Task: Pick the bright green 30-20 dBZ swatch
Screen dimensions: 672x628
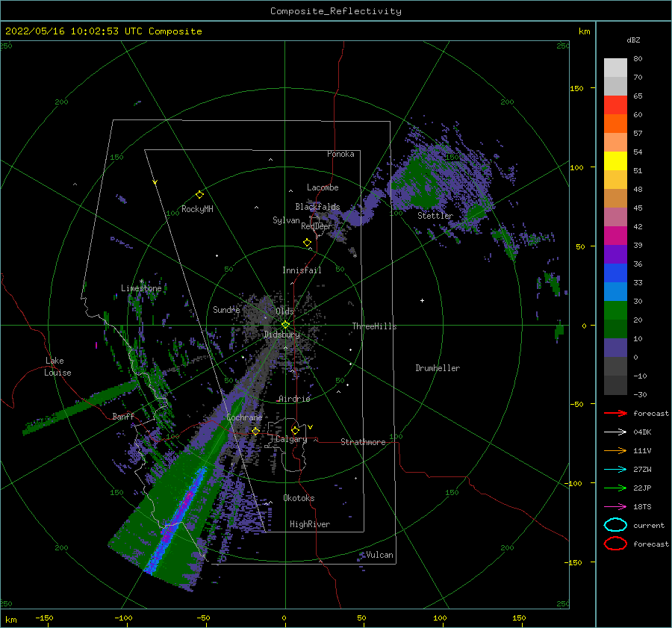Action: coord(615,311)
